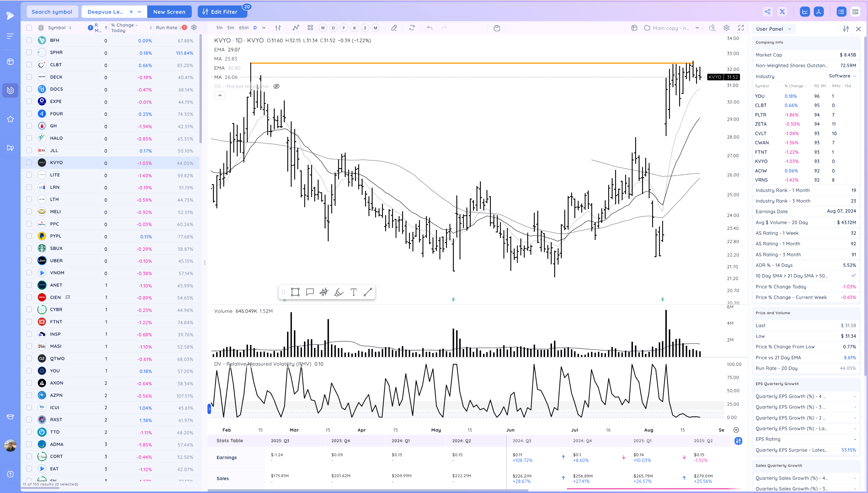Open the help icon in left sidebar

click(x=10, y=474)
